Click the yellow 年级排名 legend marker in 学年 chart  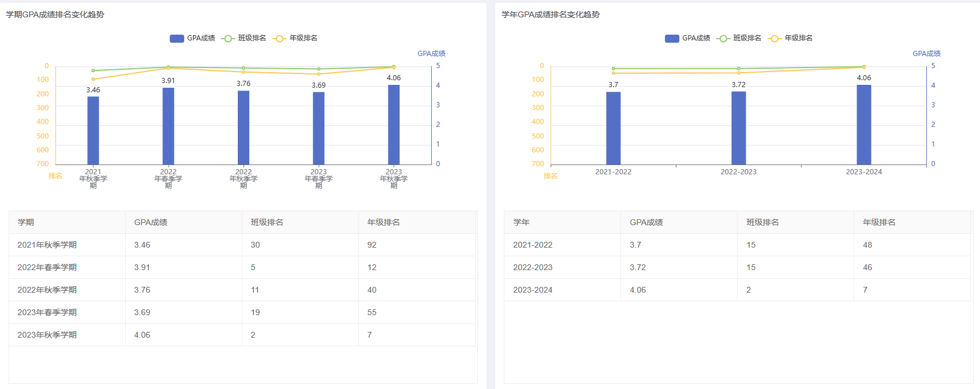[x=775, y=38]
